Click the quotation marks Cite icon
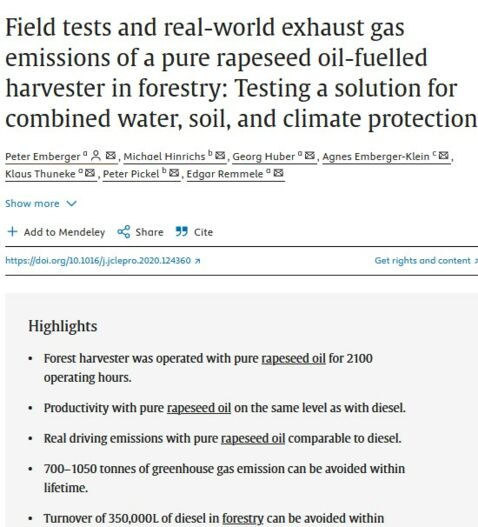The image size is (478, 527). (182, 232)
